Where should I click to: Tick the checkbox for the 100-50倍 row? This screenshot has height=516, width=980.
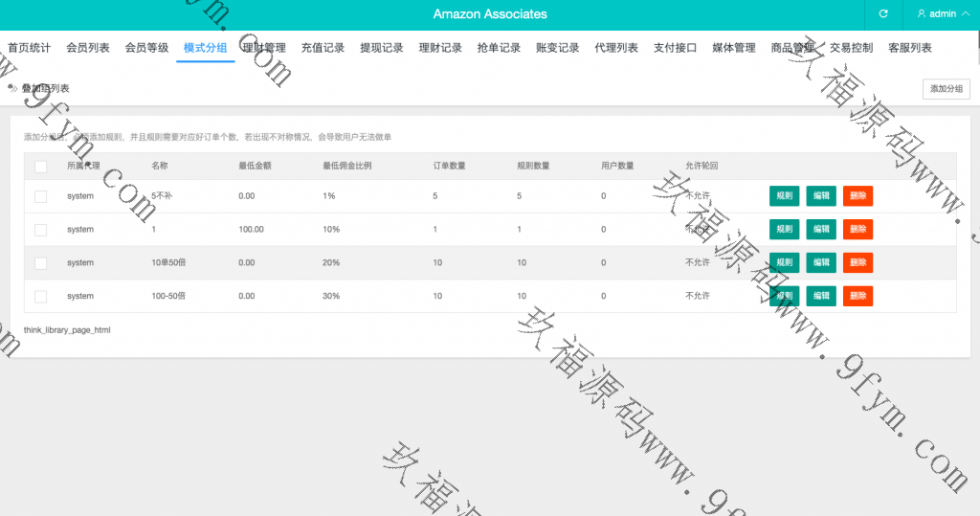pos(40,297)
